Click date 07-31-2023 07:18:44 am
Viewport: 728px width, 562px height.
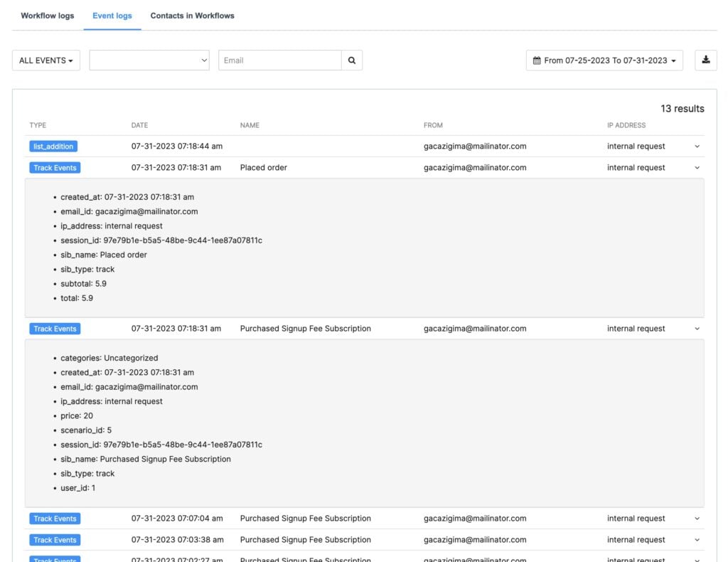pos(177,147)
